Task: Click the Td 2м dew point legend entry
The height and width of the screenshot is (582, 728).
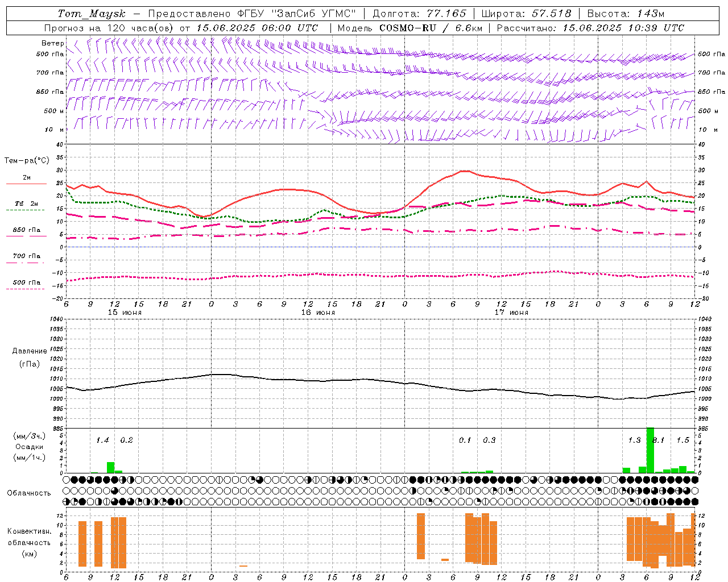Action: [26, 203]
